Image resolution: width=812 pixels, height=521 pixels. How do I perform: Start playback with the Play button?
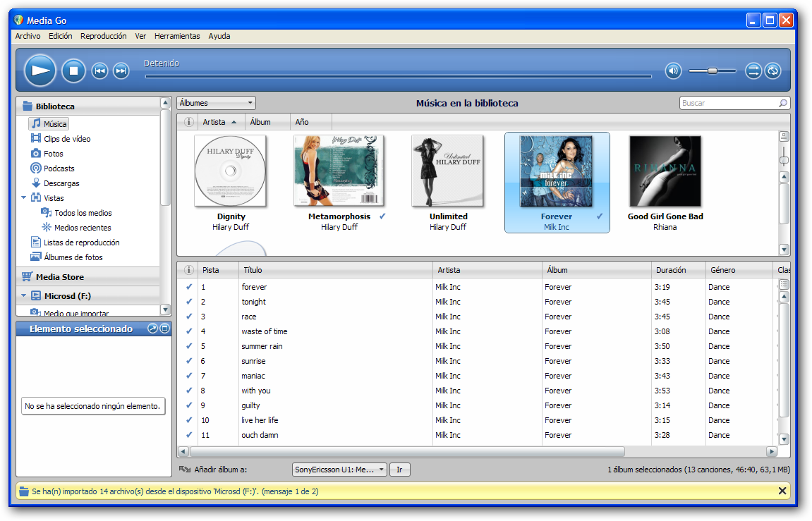pos(40,71)
